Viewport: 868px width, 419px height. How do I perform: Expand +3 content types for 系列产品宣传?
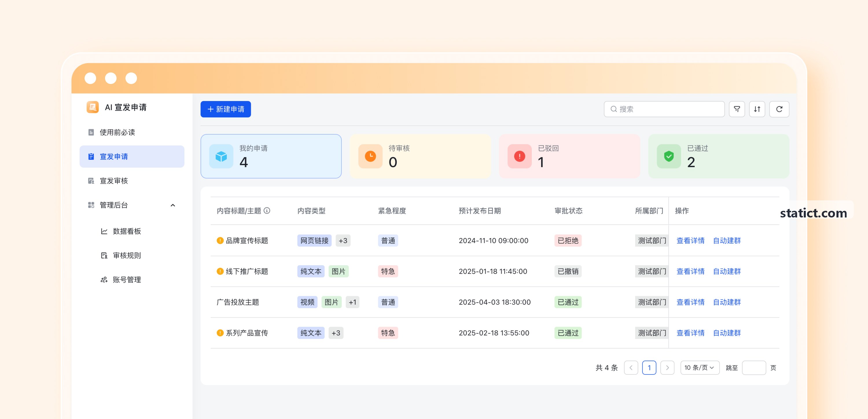(x=336, y=333)
